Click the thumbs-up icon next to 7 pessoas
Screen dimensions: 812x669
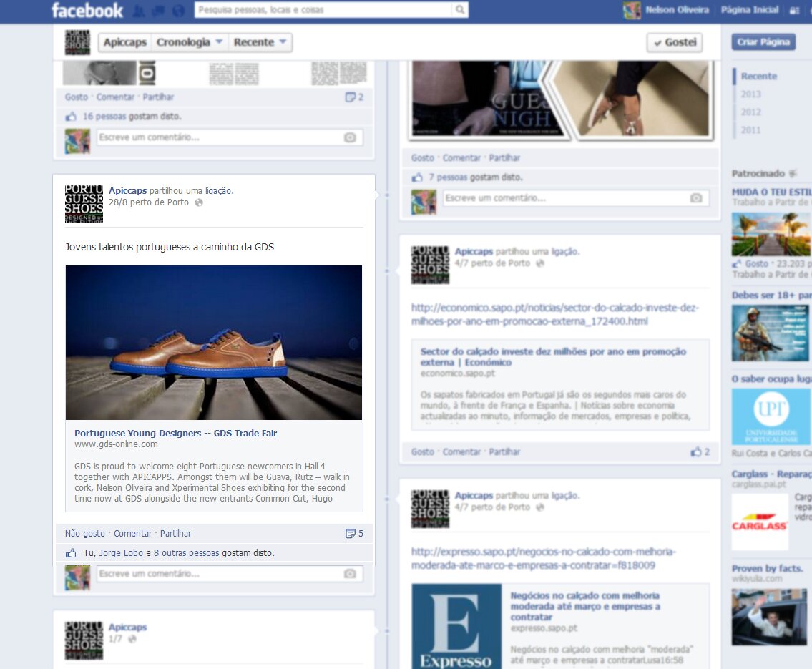pyautogui.click(x=417, y=177)
